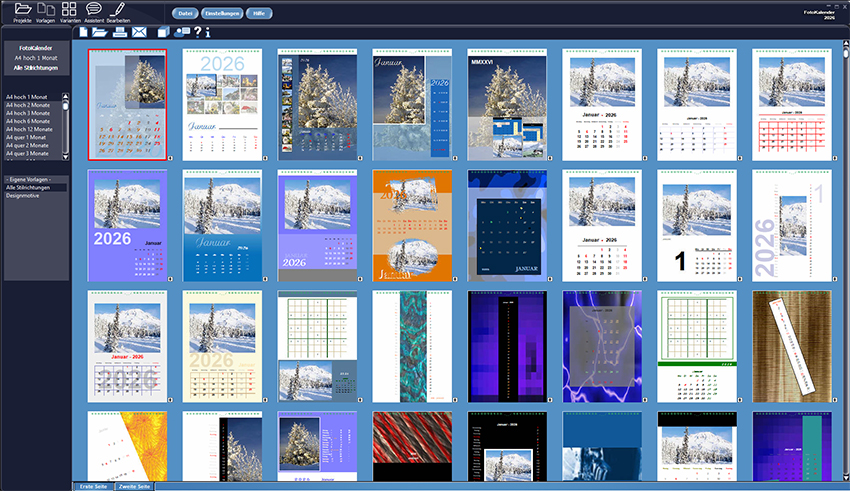The width and height of the screenshot is (850, 492).
Task: Click the email envelope icon
Action: [139, 33]
